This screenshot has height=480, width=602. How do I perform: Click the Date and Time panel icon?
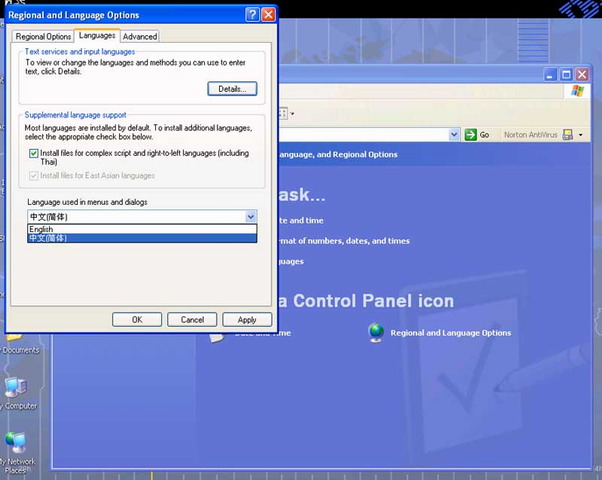[216, 336]
